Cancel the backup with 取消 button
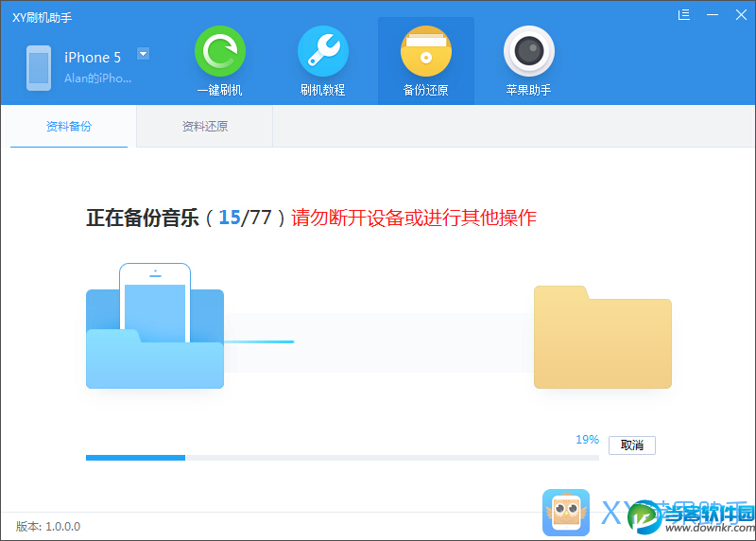 click(631, 445)
